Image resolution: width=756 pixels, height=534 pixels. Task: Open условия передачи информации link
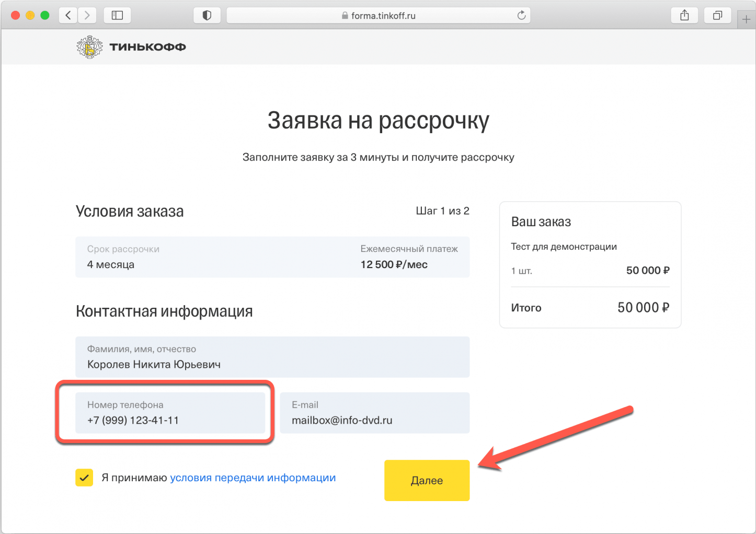253,478
